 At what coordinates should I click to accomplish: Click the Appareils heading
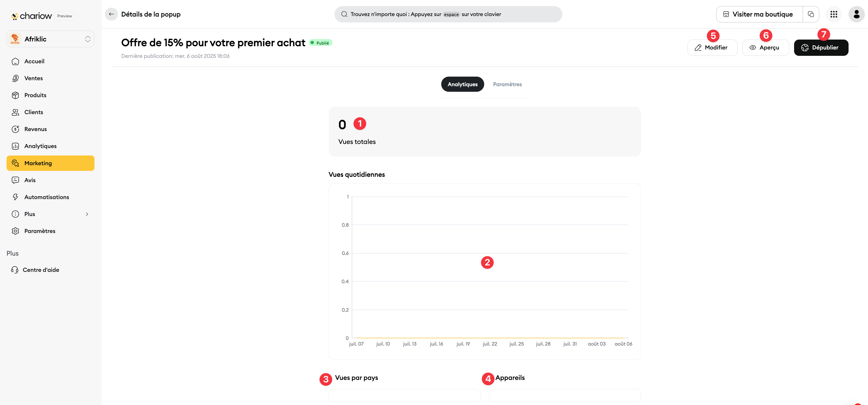tap(510, 378)
